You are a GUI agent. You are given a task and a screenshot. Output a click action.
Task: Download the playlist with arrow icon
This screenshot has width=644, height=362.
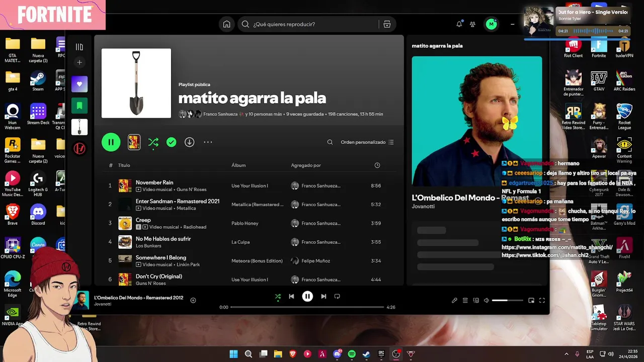pos(190,142)
